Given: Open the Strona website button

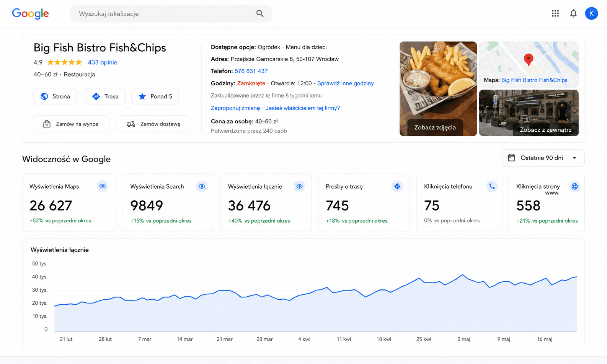Looking at the screenshot, I should pyautogui.click(x=55, y=96).
